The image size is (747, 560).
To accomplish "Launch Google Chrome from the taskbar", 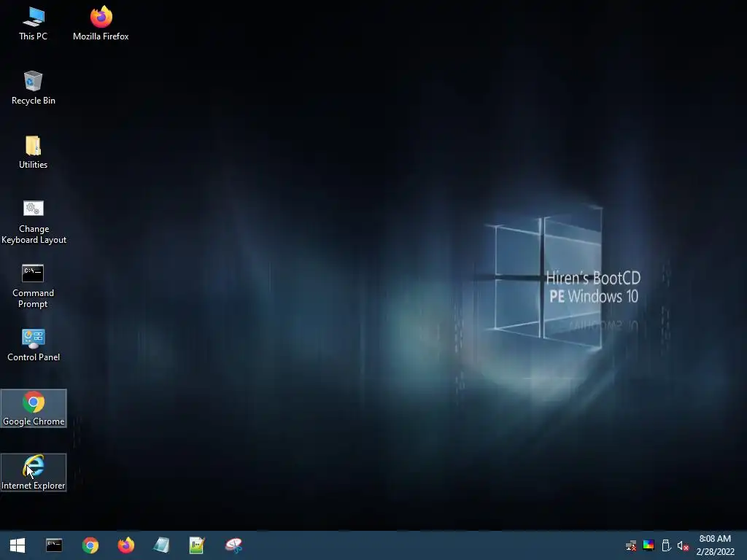I will [90, 545].
